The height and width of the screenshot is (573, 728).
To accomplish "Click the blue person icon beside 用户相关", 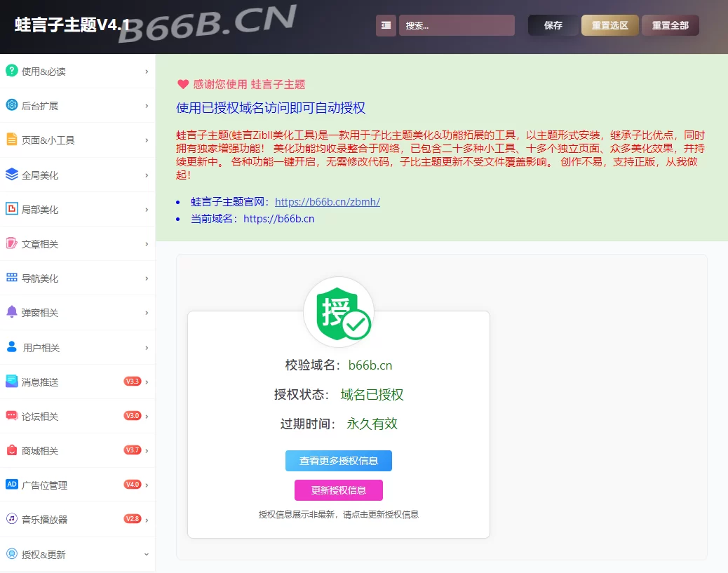I will point(12,346).
